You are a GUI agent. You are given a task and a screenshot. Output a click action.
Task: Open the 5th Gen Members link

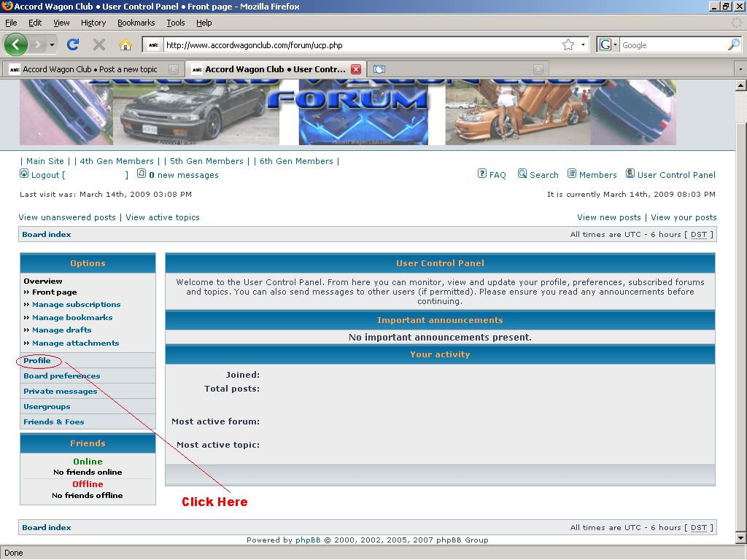click(x=206, y=161)
